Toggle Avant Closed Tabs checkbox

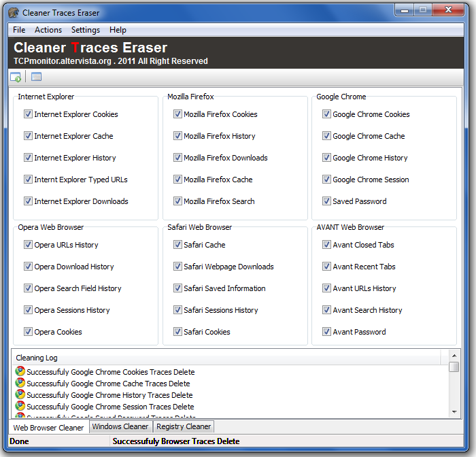click(x=326, y=245)
